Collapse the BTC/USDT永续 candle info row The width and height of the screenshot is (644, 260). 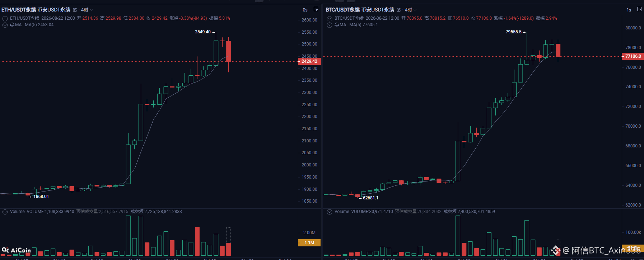330,18
